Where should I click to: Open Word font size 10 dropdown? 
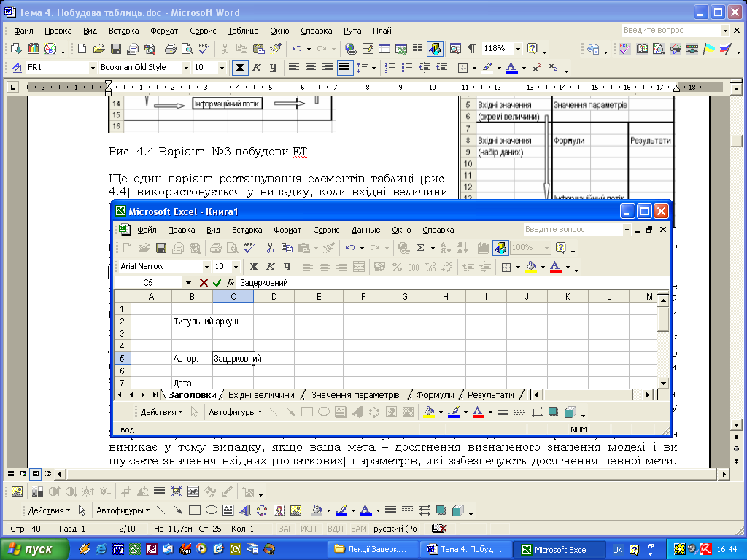(x=222, y=68)
